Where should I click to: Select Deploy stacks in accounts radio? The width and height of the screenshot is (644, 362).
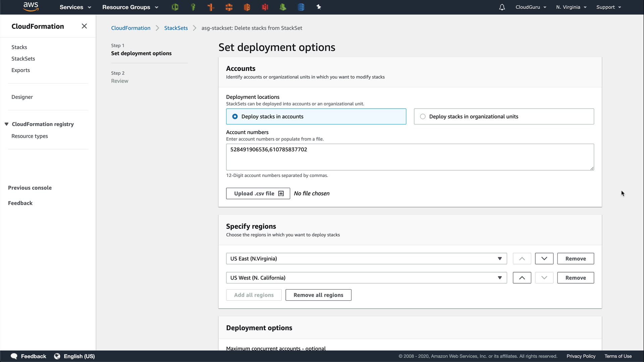pos(235,117)
